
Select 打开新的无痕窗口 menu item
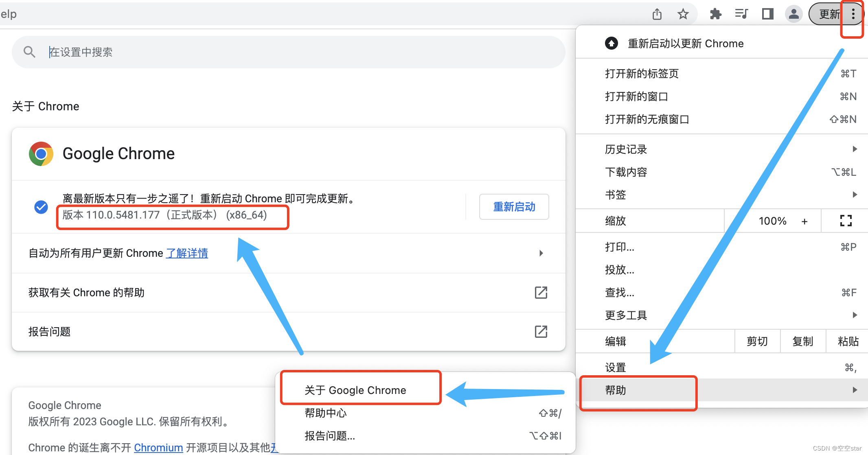click(721, 119)
